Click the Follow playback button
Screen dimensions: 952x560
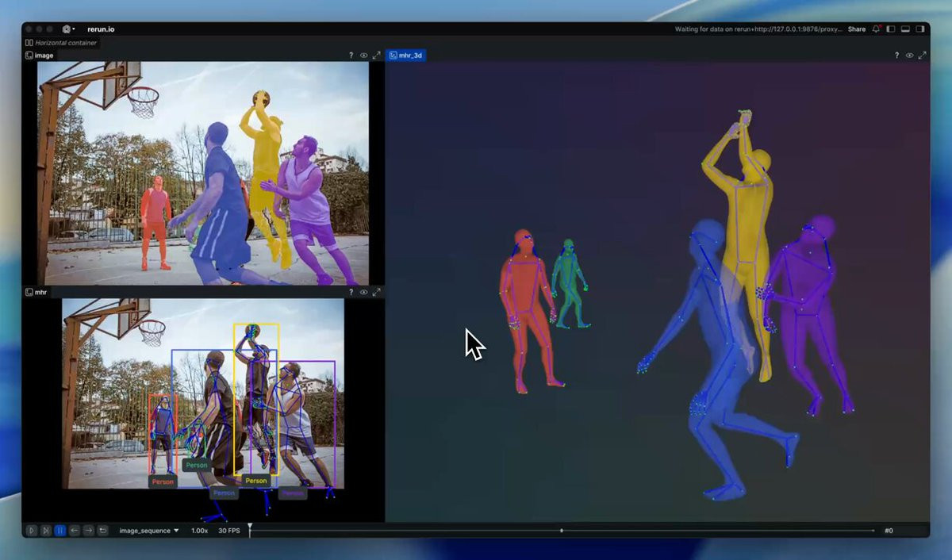click(x=45, y=530)
